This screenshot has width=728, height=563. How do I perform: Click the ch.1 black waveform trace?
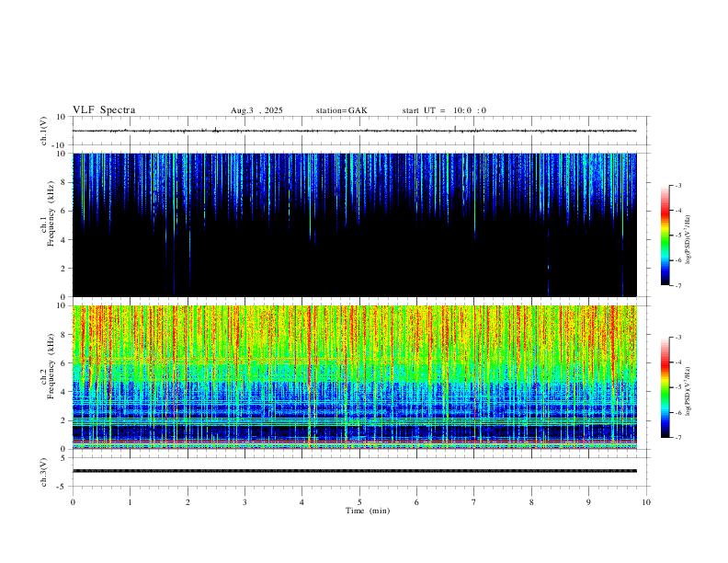[354, 131]
